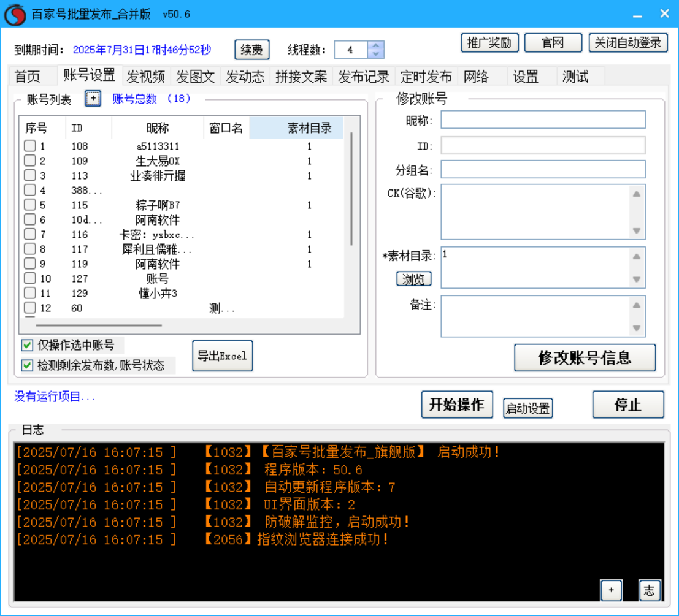Click the 账号总数 (18) label
679x616 pixels.
[152, 99]
